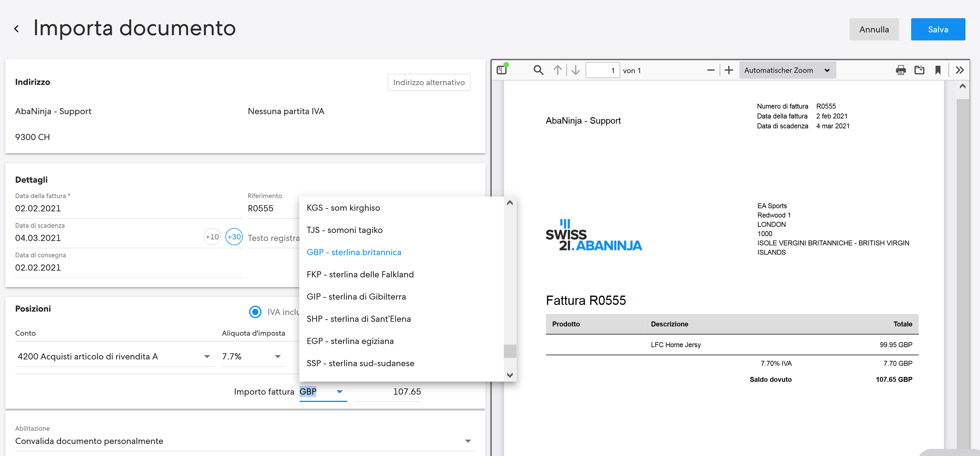Toggle the PDF viewer sidebar icon

pyautogui.click(x=502, y=70)
